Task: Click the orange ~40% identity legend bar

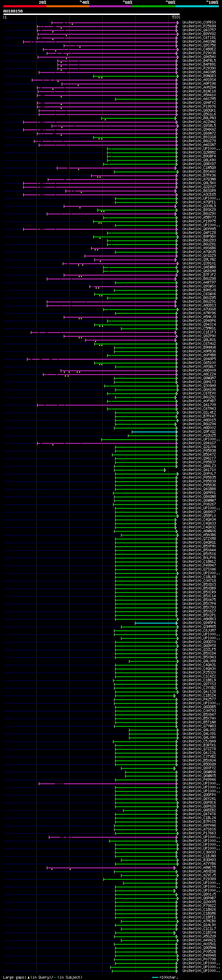Action: pos(68,6)
